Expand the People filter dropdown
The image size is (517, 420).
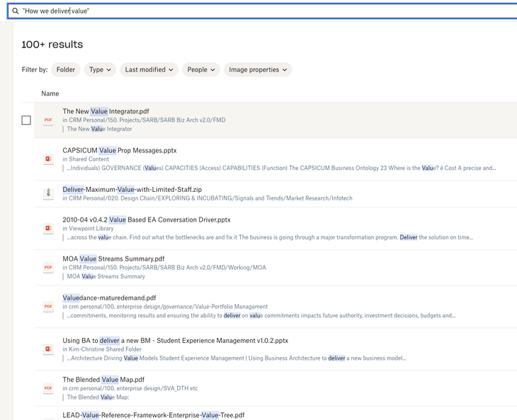200,69
